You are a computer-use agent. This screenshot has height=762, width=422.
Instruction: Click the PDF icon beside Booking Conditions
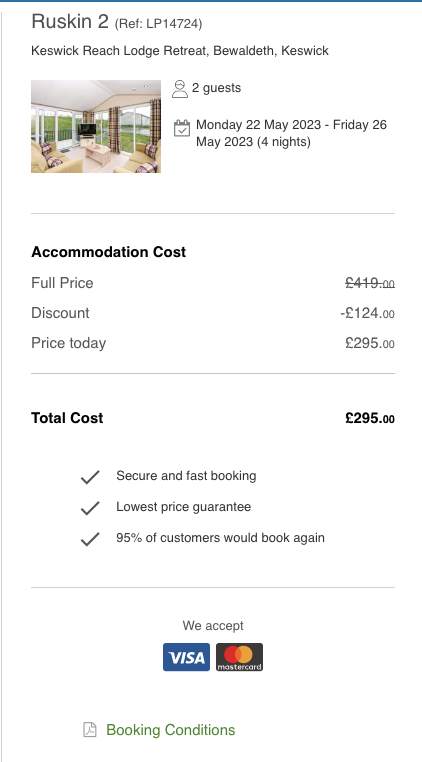click(90, 730)
